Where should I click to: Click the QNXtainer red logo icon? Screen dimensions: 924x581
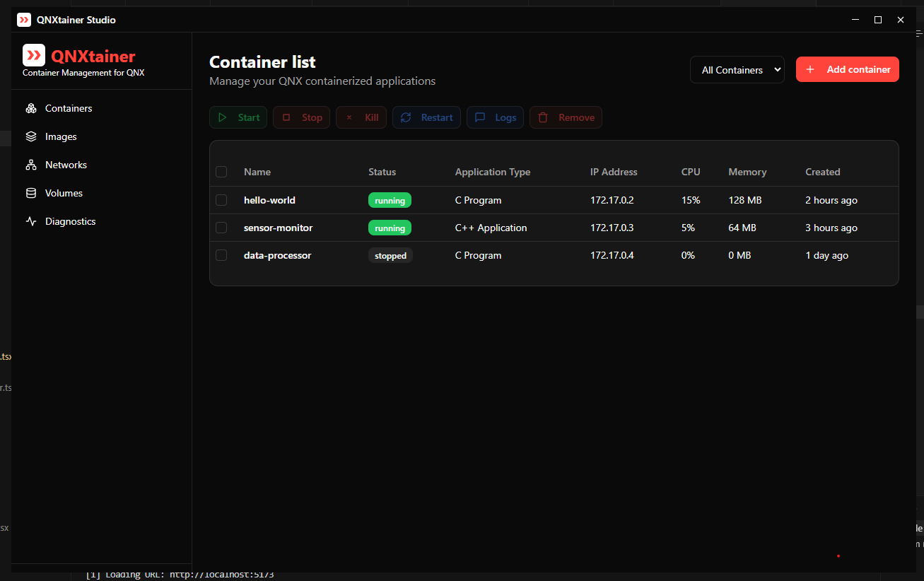coord(34,55)
